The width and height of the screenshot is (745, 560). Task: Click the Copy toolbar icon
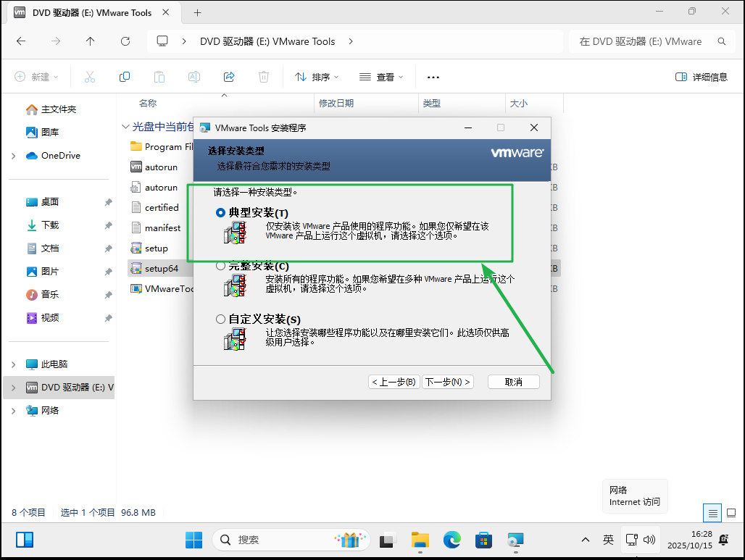tap(125, 77)
